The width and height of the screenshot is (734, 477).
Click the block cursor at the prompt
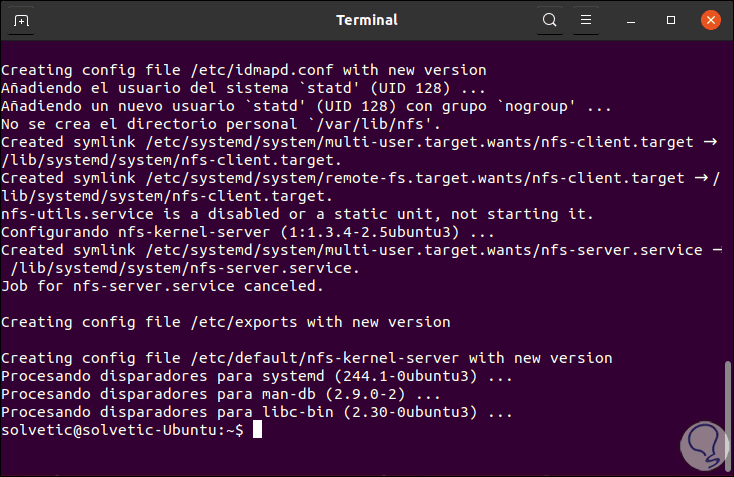[258, 430]
